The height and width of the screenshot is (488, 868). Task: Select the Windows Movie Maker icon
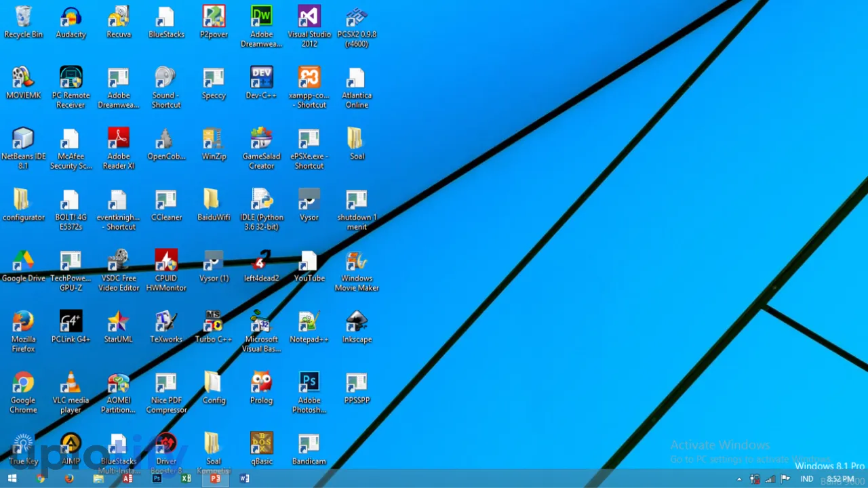pos(357,271)
